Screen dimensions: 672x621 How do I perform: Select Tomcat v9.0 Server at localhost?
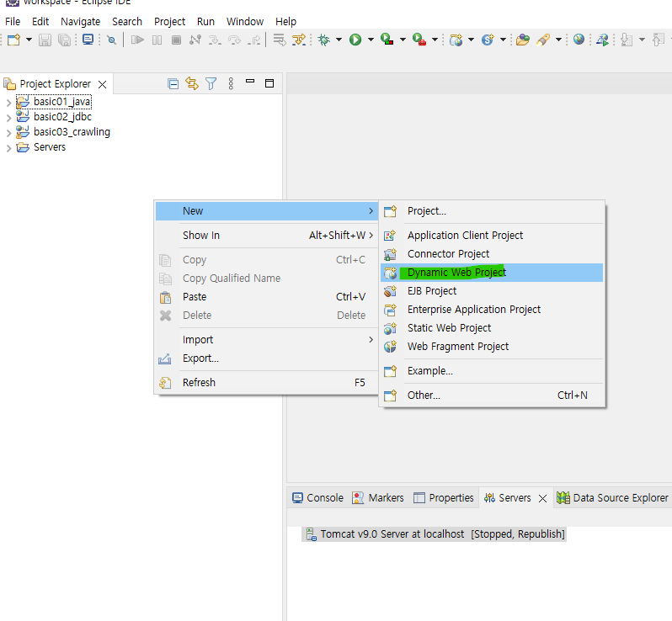tap(435, 534)
